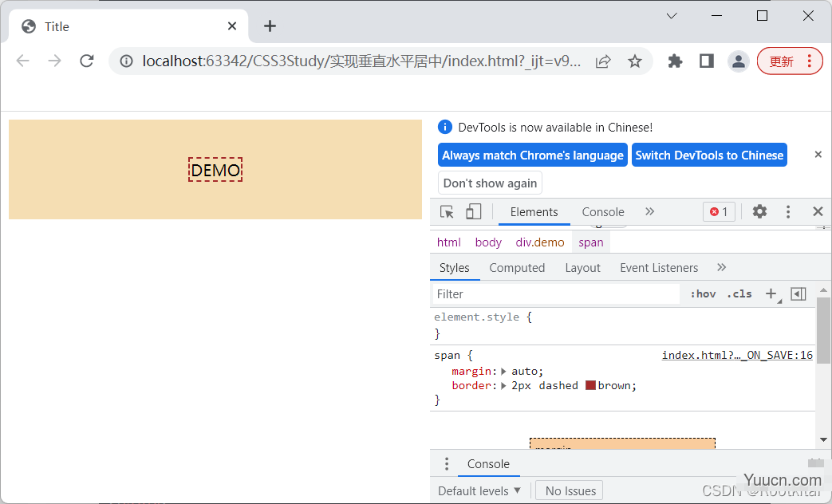Share this page icon
Viewport: 832px width, 504px height.
(x=603, y=61)
